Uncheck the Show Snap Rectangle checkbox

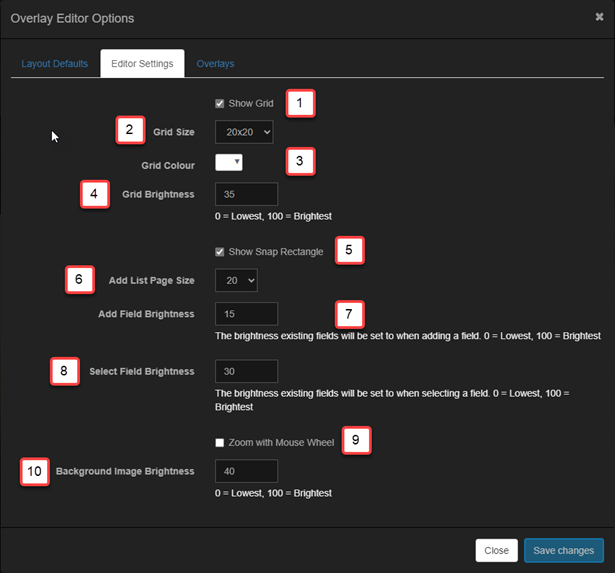click(x=220, y=252)
